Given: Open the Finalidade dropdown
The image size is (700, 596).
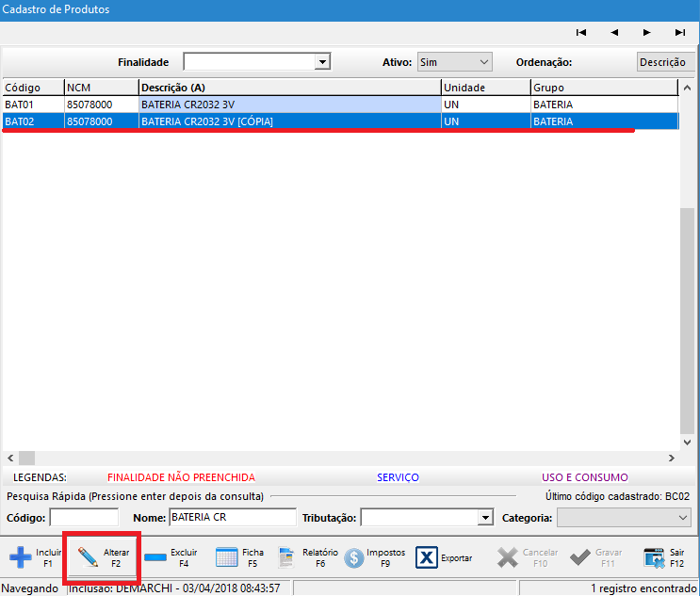Looking at the screenshot, I should pos(322,62).
